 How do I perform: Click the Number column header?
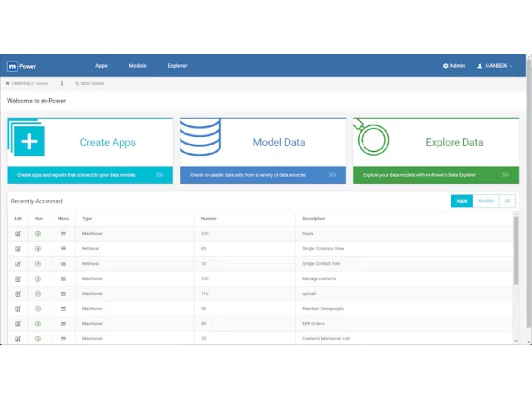point(209,219)
